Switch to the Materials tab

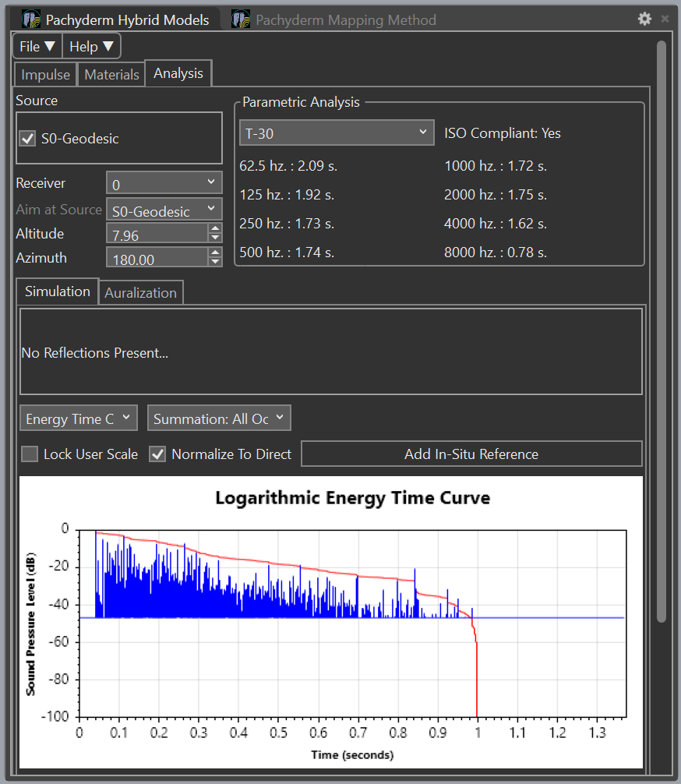[111, 75]
